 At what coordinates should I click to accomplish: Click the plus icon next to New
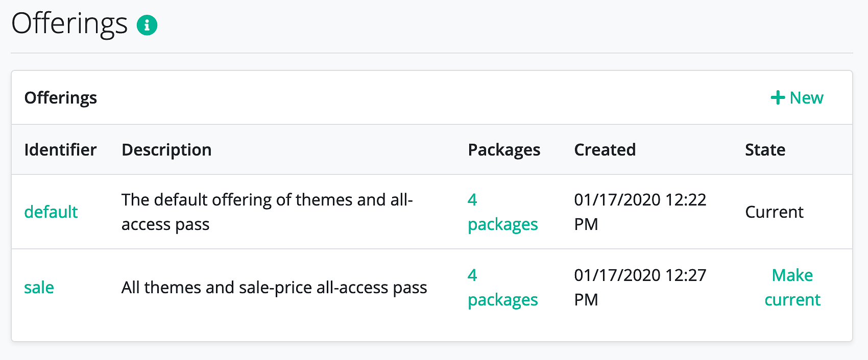click(x=778, y=97)
